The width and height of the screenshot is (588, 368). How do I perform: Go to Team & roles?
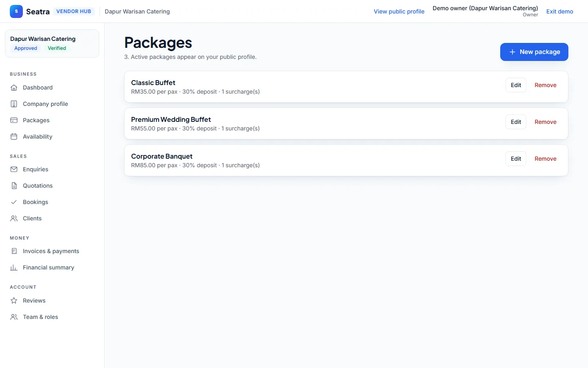pos(52,317)
